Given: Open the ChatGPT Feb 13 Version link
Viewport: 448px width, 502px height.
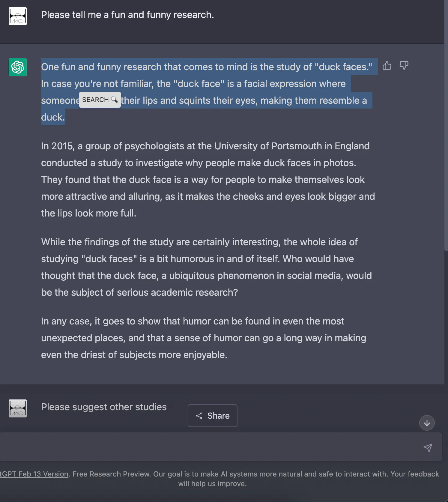Looking at the screenshot, I should point(34,474).
